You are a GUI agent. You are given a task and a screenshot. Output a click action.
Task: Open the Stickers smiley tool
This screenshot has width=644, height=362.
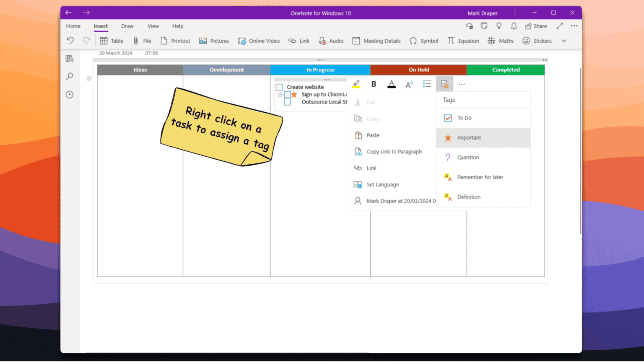pyautogui.click(x=537, y=41)
